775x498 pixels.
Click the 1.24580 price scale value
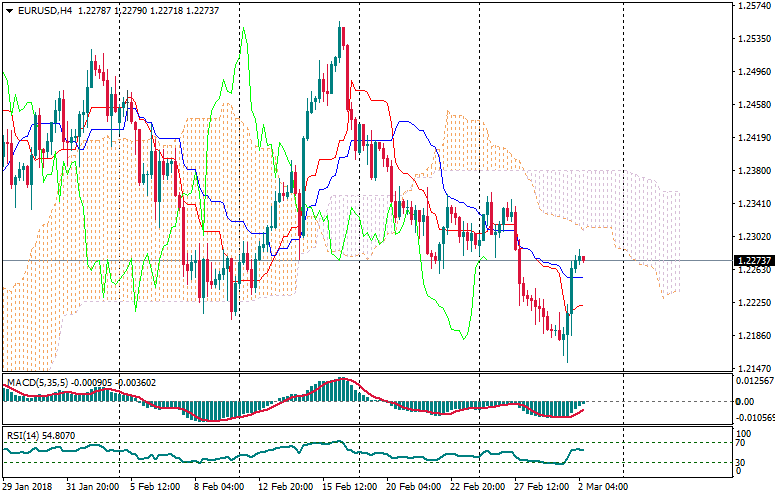pos(752,104)
